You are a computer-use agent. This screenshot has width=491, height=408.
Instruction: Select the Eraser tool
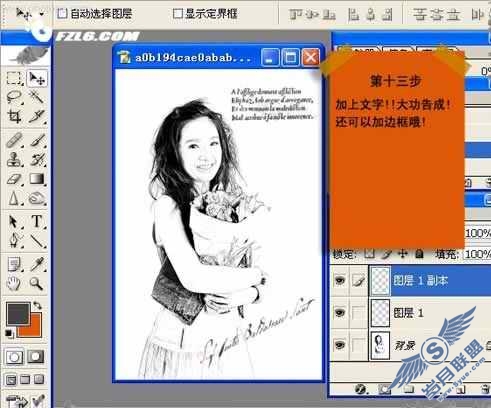[x=14, y=179]
